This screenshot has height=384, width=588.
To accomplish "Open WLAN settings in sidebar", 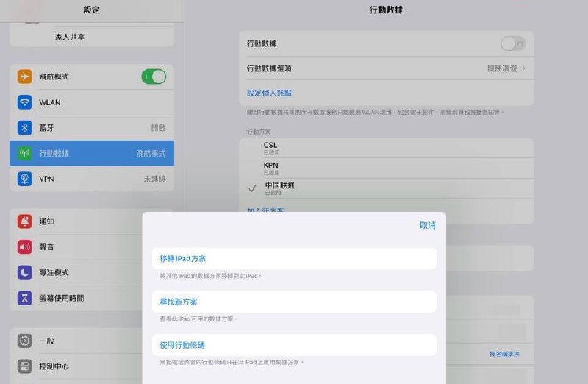I will (x=92, y=102).
